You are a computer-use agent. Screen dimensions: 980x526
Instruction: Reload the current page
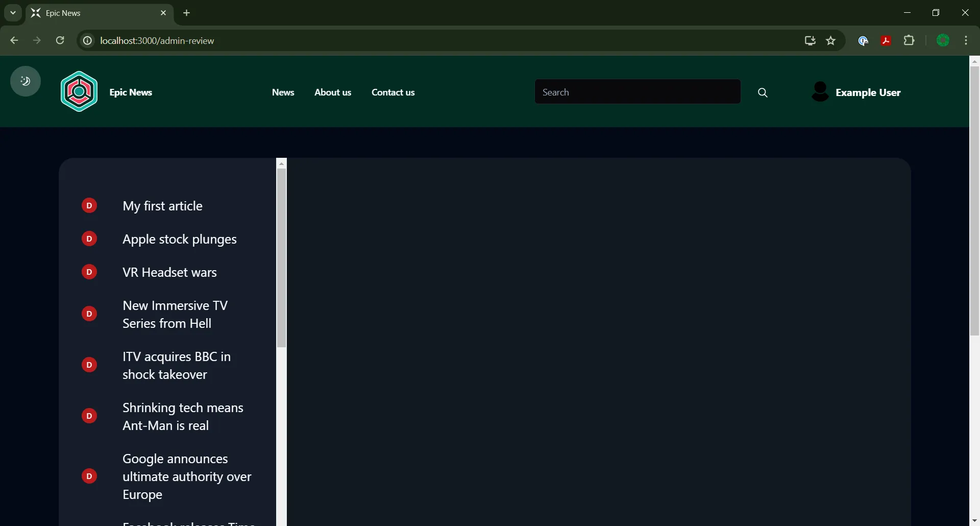(x=60, y=40)
